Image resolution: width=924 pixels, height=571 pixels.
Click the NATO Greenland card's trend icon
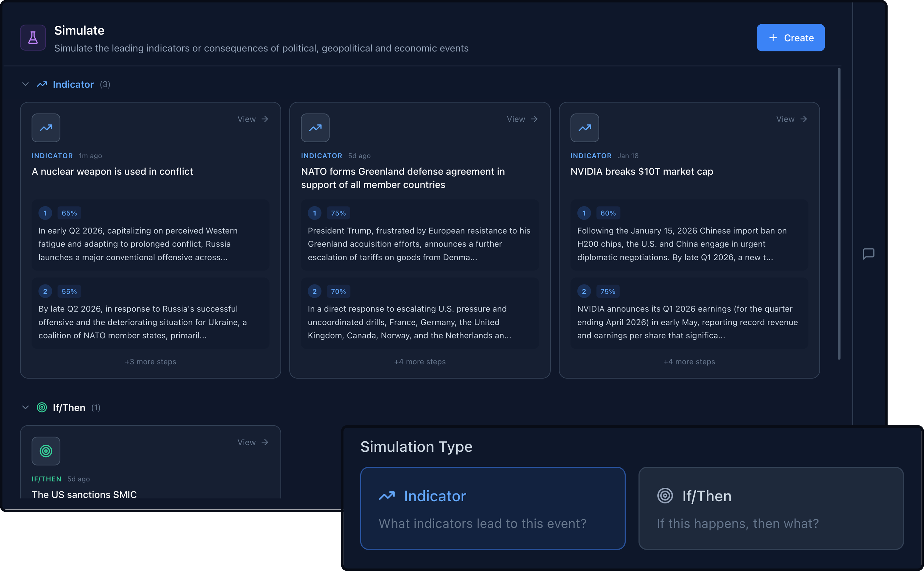tap(315, 128)
